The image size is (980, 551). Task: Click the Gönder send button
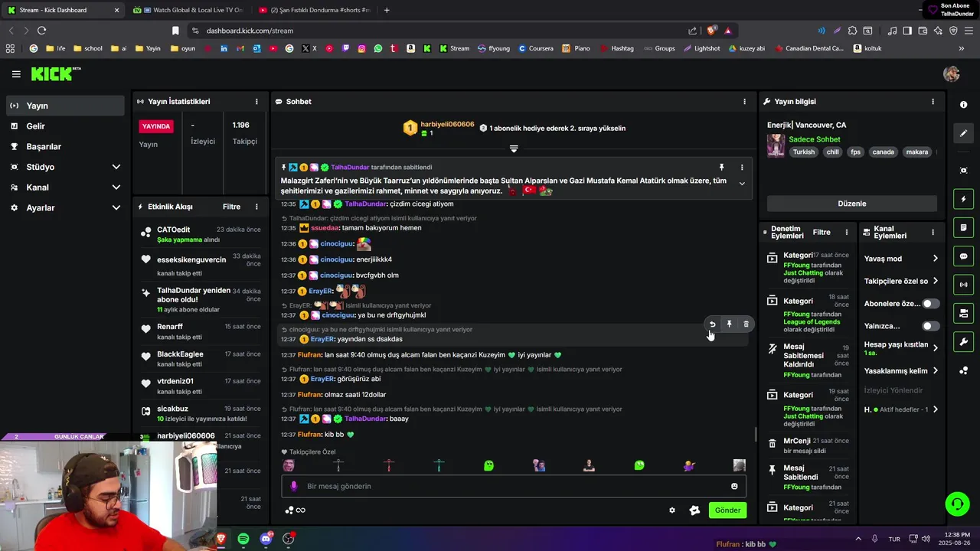point(727,510)
